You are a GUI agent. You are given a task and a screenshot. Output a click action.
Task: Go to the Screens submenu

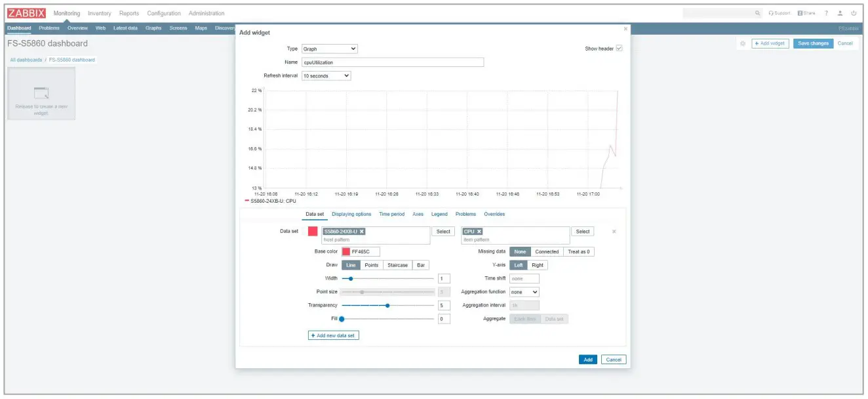coord(178,28)
